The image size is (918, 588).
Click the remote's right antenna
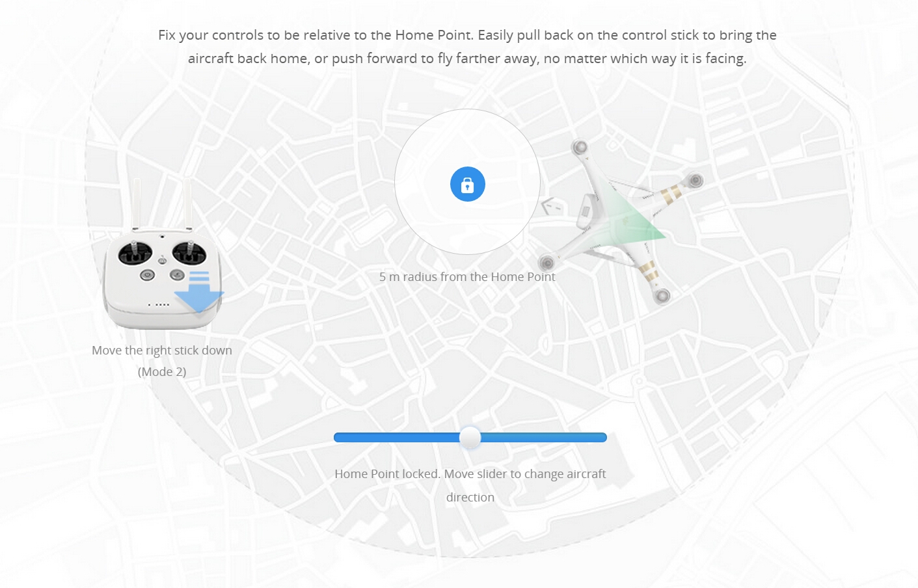pyautogui.click(x=188, y=202)
